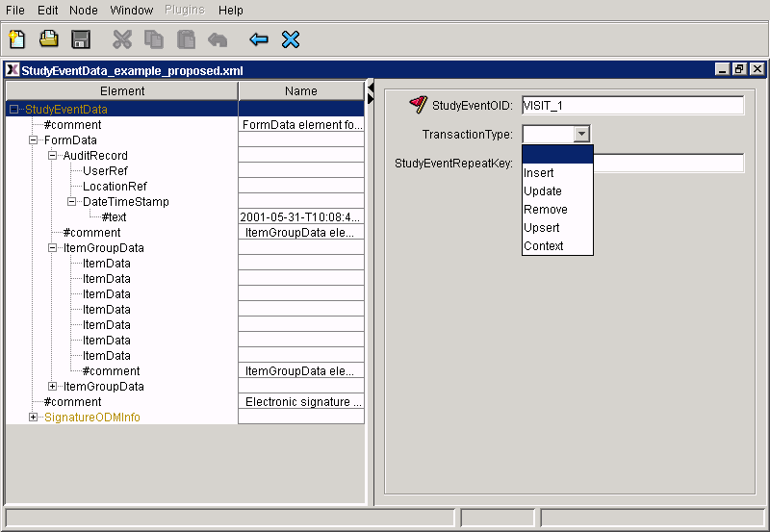Select Upsert from TransactionType list
This screenshot has height=532, width=770.
[x=542, y=228]
